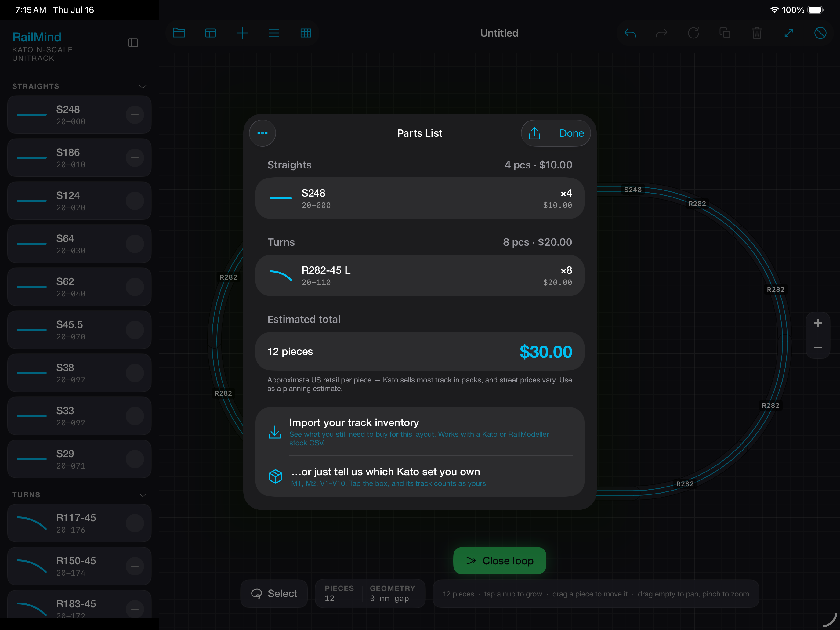The height and width of the screenshot is (630, 840).
Task: Add S38 straight with plus button
Action: 135,373
